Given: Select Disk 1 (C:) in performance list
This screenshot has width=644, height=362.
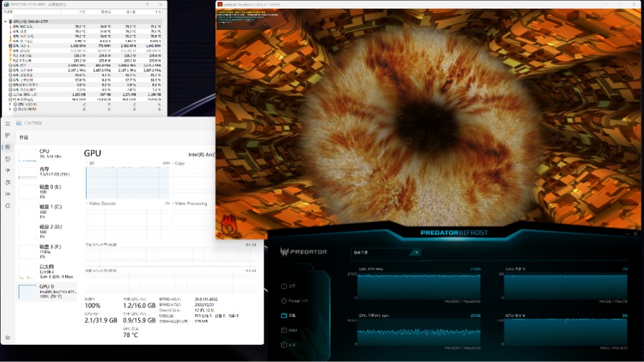Looking at the screenshot, I should [47, 212].
